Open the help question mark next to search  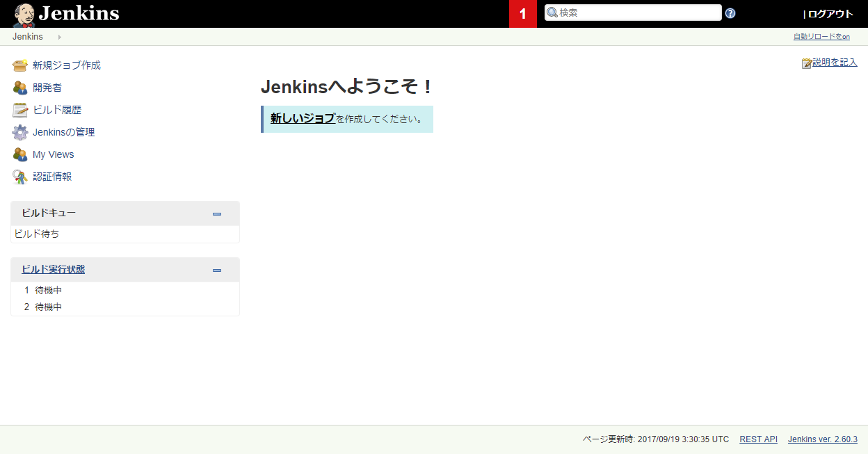730,13
